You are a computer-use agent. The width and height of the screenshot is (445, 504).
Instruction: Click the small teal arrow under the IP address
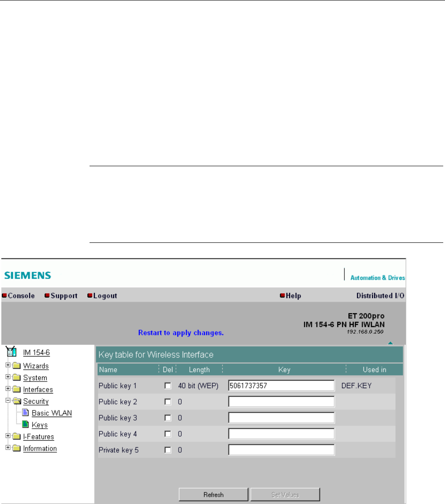390,343
